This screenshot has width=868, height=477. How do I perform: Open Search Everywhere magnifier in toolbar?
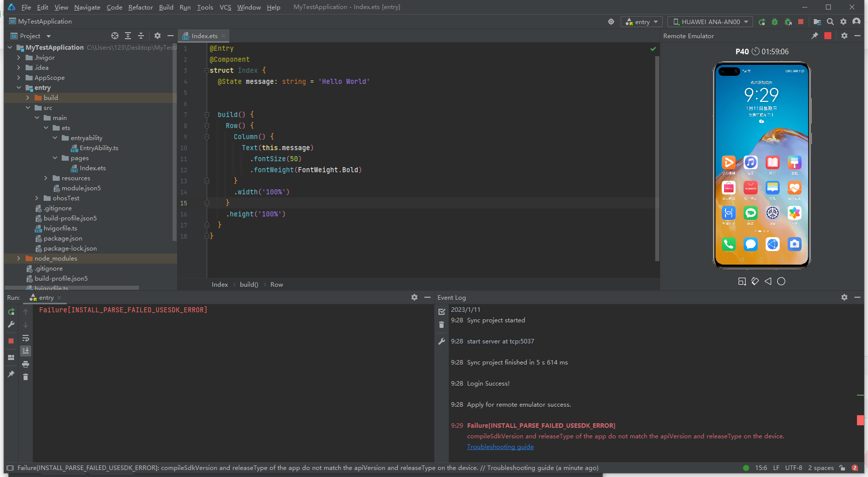[830, 22]
